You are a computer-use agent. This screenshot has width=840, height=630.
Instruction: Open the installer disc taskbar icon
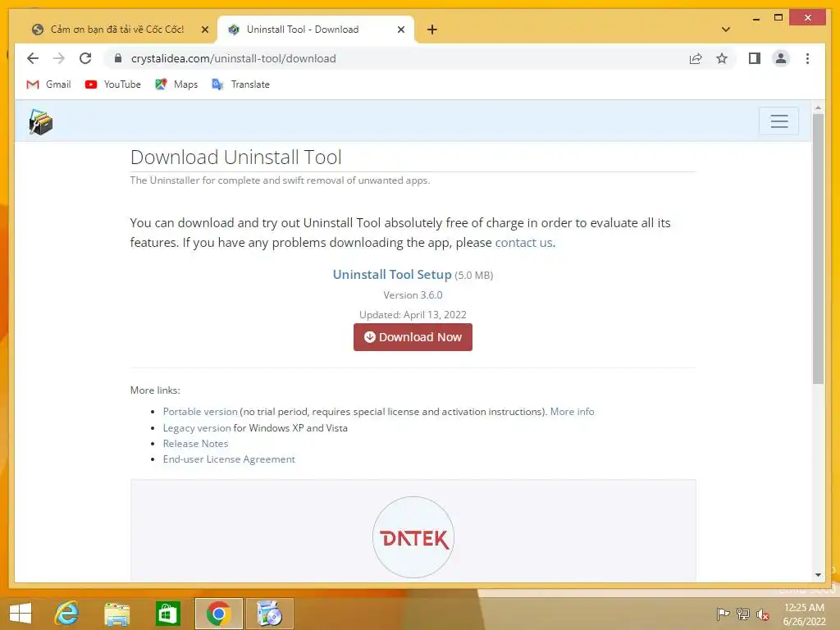click(269, 613)
